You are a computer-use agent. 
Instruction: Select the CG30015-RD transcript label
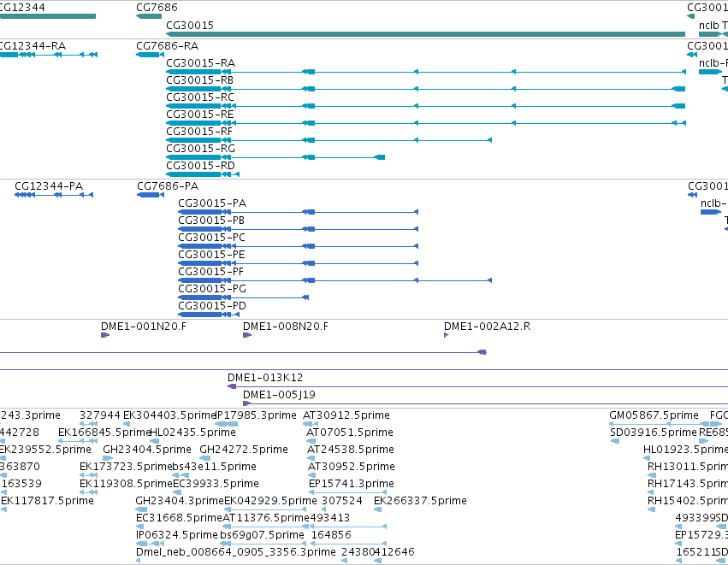pos(200,166)
